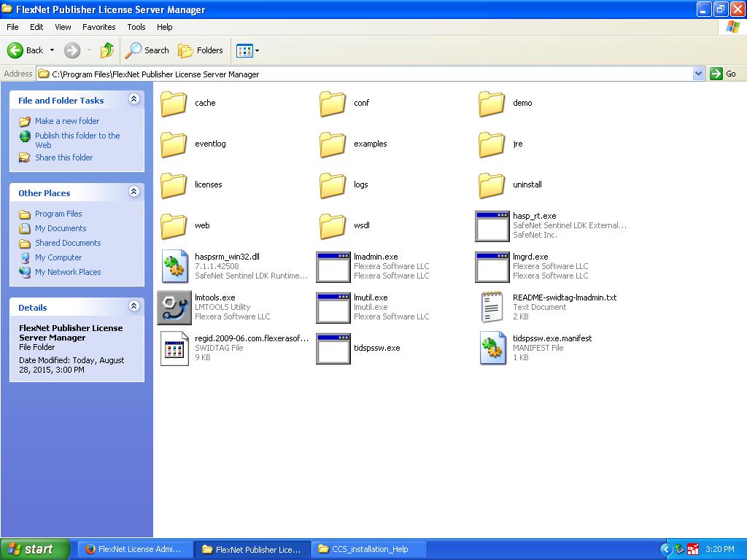This screenshot has height=560, width=747.
Task: Select the regid SWIDTAG file icon
Action: tap(174, 348)
